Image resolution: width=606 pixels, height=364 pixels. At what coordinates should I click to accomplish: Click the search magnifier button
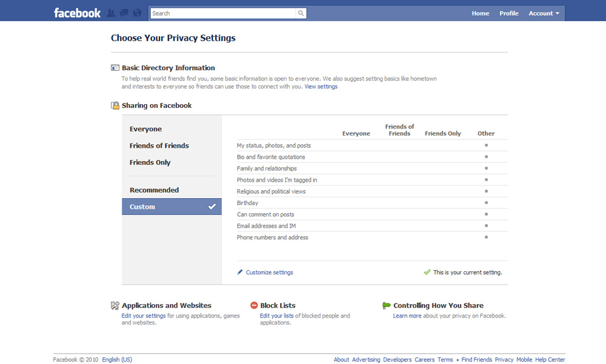[x=301, y=13]
